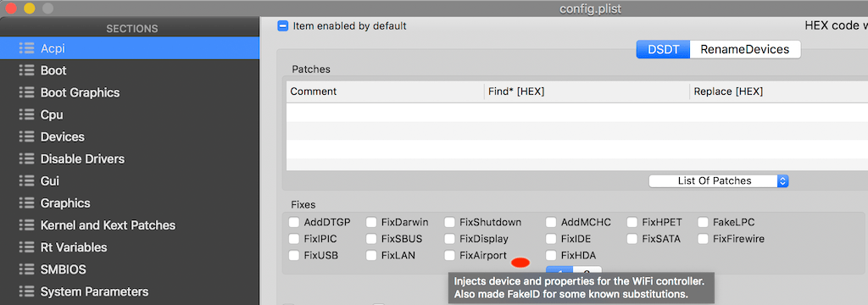The height and width of the screenshot is (305, 868).
Task: Click the list icon beside Rt Variables
Action: pyautogui.click(x=26, y=247)
